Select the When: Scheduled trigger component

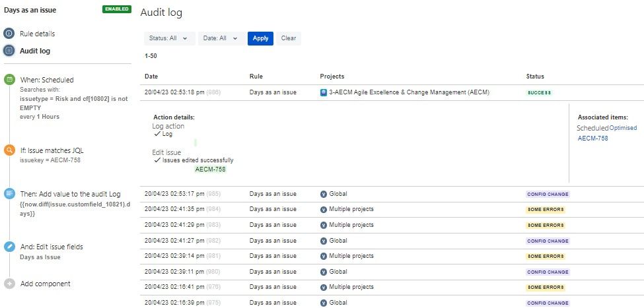click(x=47, y=80)
